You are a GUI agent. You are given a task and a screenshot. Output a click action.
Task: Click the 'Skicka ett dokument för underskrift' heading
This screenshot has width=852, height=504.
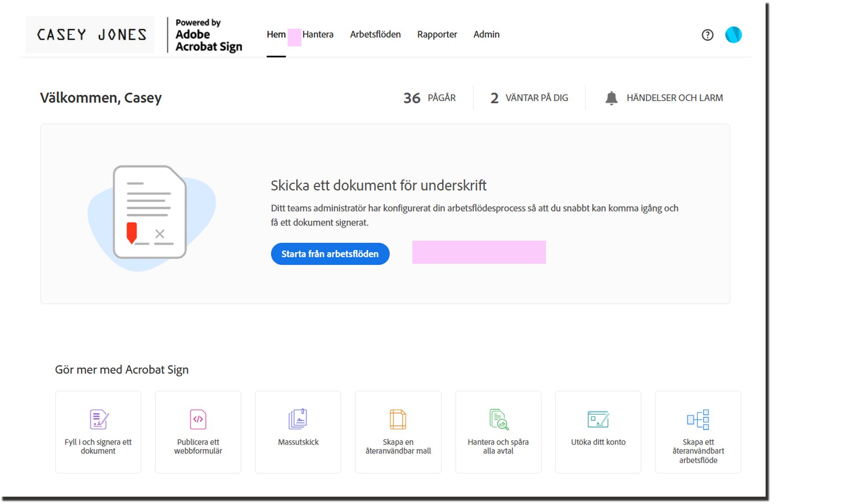coord(379,186)
